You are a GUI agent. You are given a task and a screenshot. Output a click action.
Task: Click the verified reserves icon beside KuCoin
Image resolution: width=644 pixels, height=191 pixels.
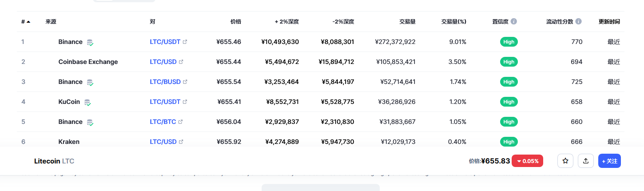tap(87, 102)
